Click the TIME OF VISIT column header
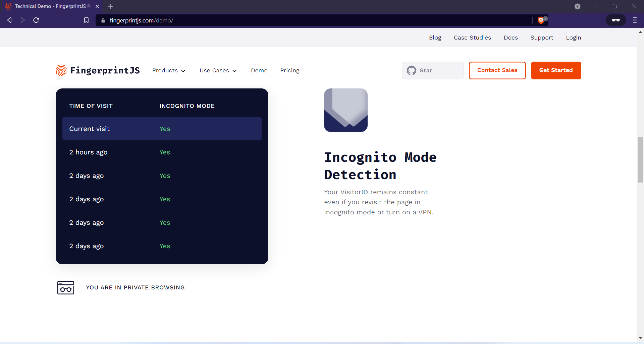 (x=91, y=106)
